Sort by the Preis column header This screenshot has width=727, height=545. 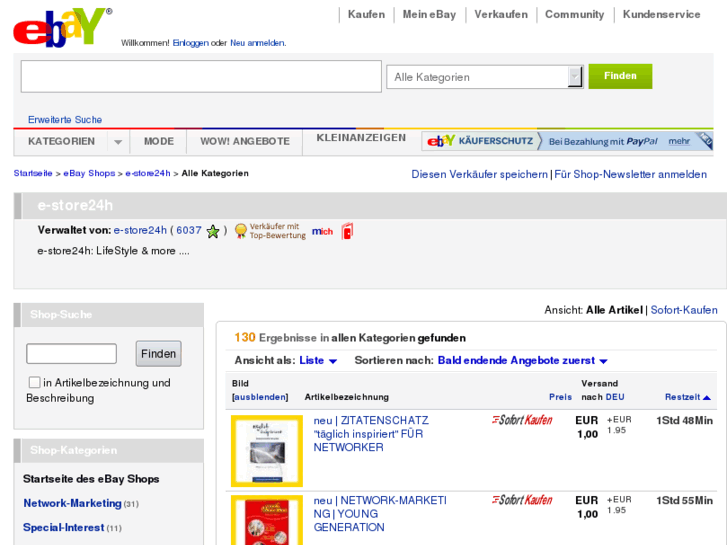[560, 397]
